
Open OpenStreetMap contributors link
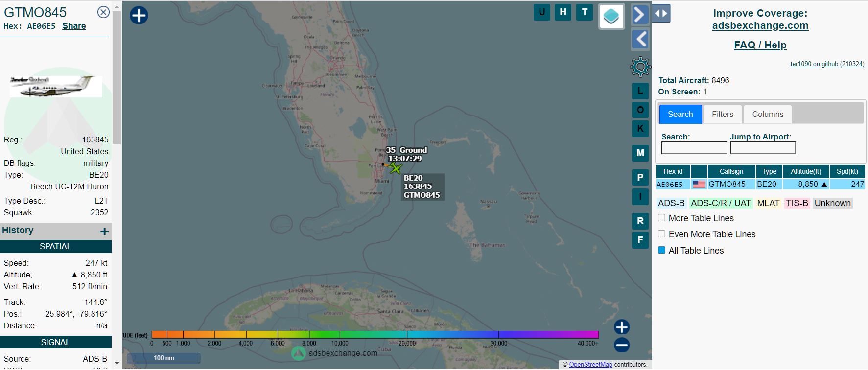[x=590, y=364]
